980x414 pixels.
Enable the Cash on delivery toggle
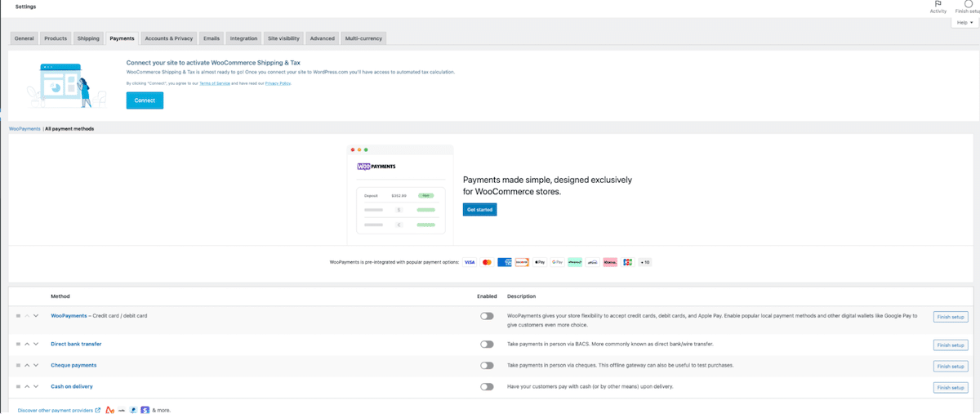[487, 386]
